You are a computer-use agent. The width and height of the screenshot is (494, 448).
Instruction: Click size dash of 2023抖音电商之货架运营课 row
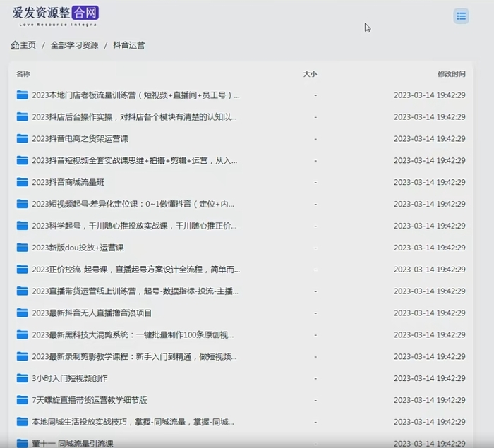point(315,139)
